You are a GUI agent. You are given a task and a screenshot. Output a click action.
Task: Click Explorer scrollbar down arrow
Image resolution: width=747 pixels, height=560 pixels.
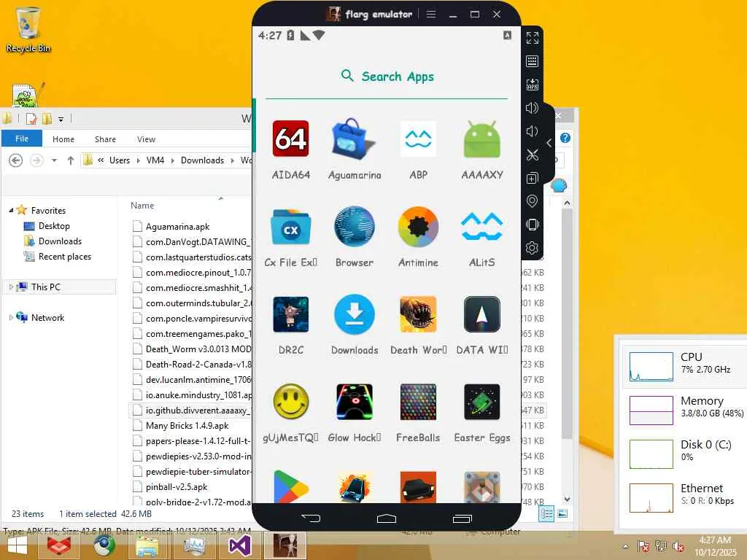[x=567, y=499]
